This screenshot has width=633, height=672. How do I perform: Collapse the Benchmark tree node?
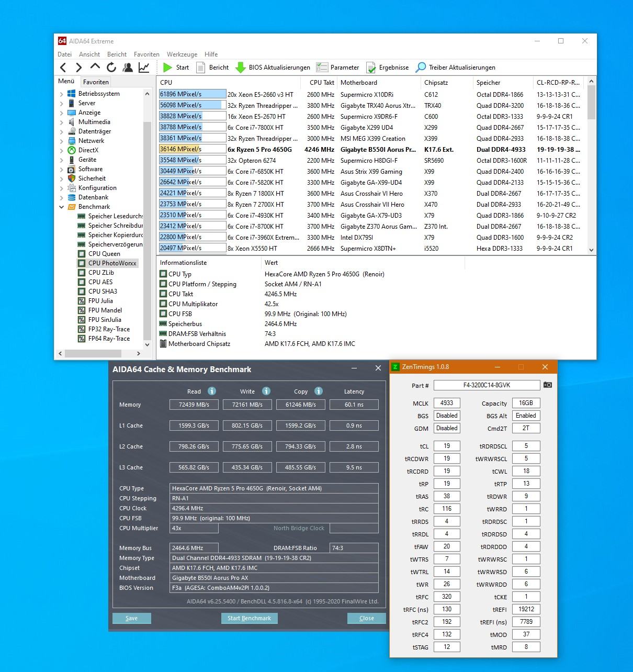tap(61, 207)
